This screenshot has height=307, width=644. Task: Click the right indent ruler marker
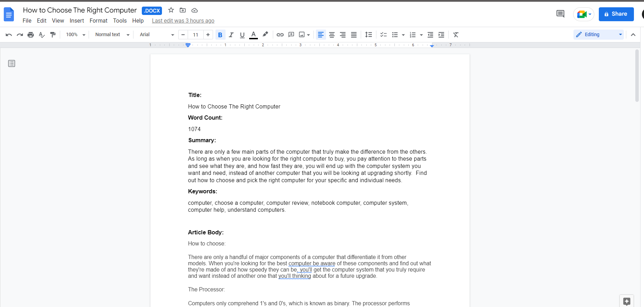pos(432,46)
